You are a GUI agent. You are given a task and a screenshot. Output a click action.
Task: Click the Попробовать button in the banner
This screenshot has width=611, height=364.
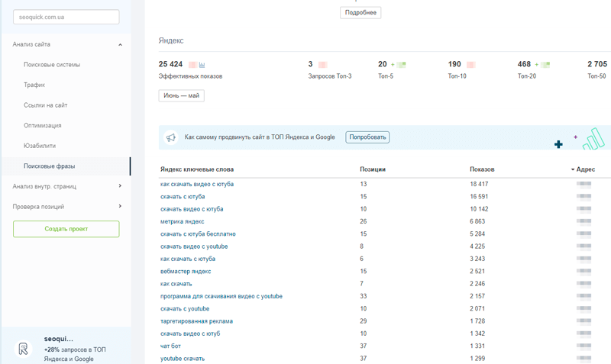[x=367, y=137]
